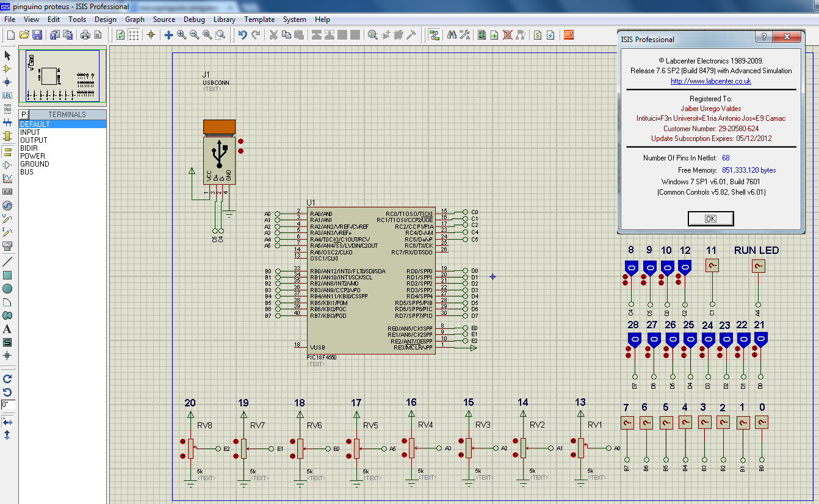Select OUTPUT in the terminals list
The height and width of the screenshot is (504, 819).
pos(62,140)
